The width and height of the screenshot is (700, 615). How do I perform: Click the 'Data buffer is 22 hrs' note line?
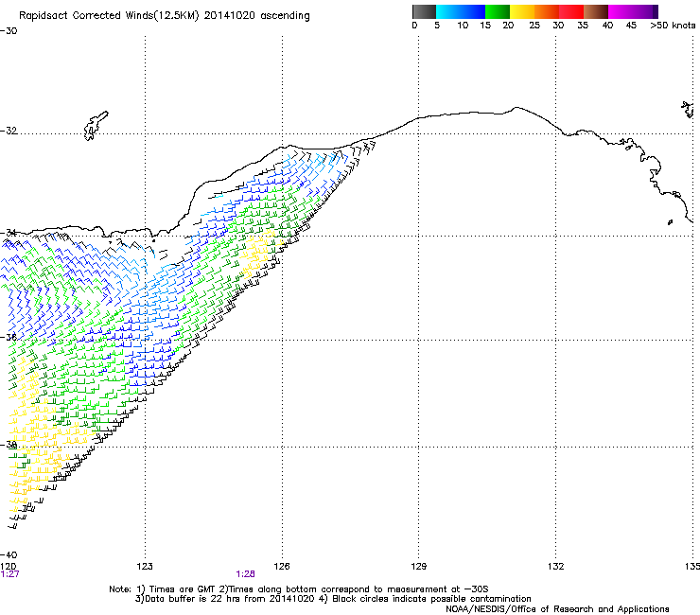333,599
